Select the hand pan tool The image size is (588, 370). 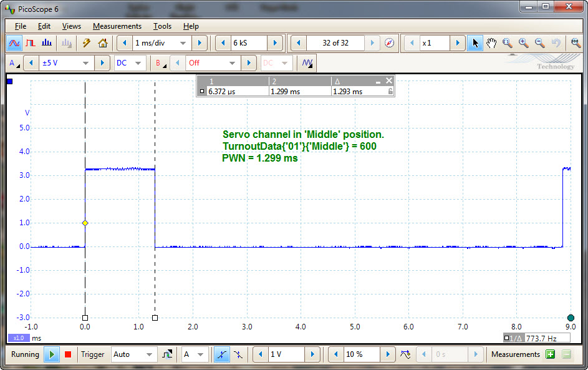point(491,43)
